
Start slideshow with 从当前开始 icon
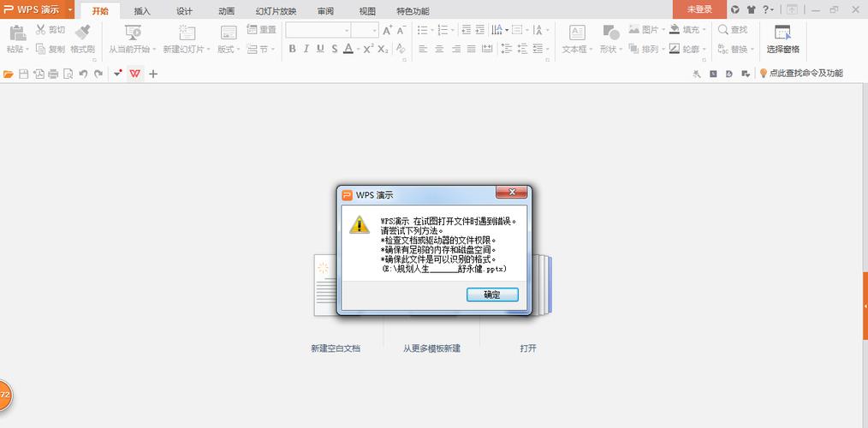[133, 33]
